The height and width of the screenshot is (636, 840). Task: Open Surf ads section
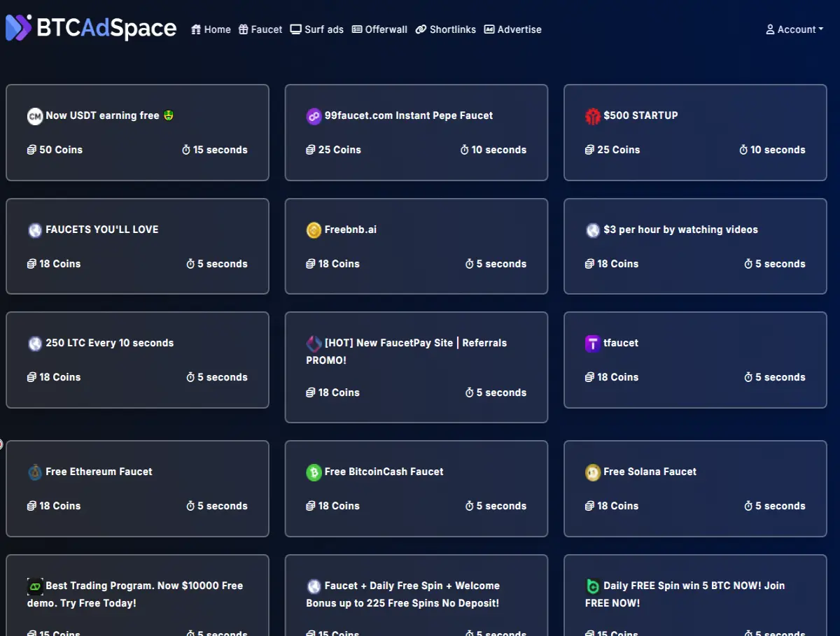(317, 29)
